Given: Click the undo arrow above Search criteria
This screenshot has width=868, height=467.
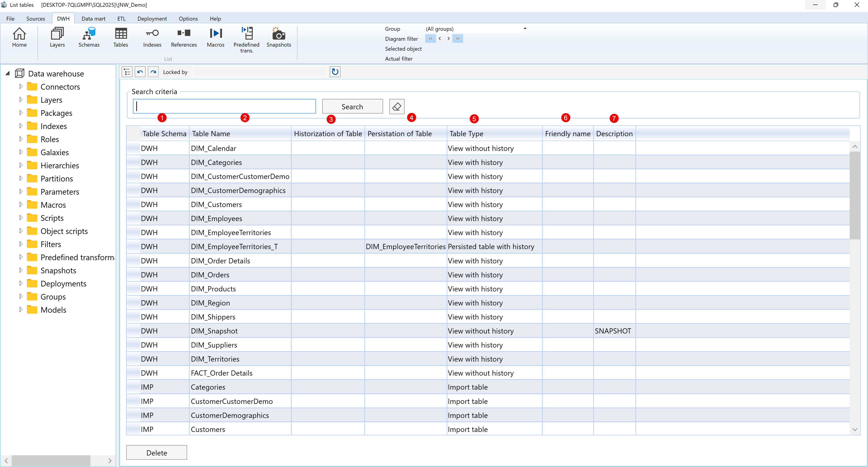Looking at the screenshot, I should 140,71.
